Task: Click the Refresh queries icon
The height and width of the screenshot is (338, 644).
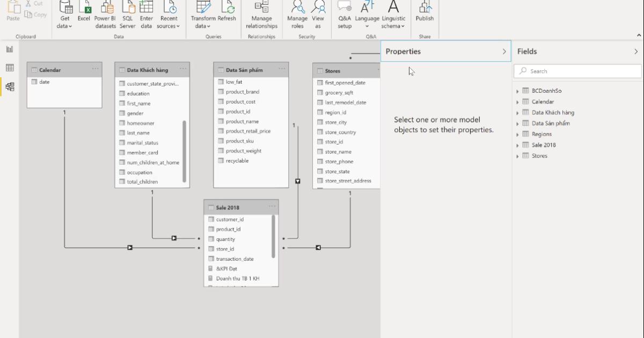Action: click(x=227, y=8)
